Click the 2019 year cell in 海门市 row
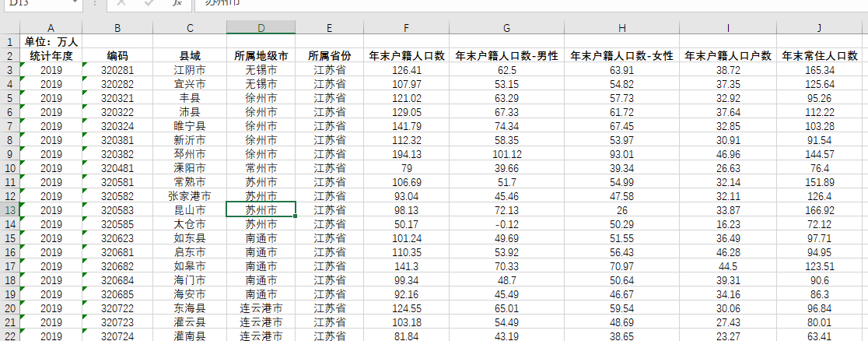The height and width of the screenshot is (341, 868). [x=51, y=280]
